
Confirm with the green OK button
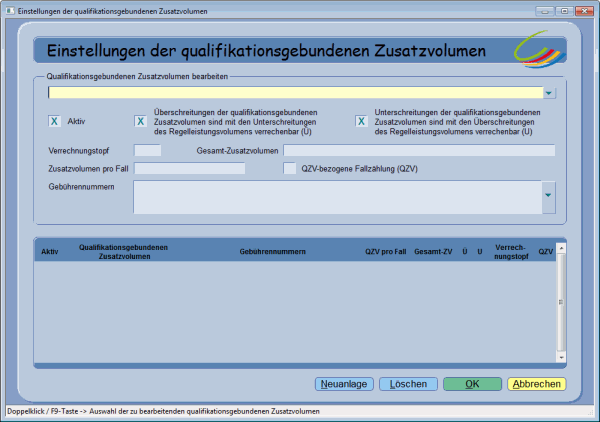(472, 384)
